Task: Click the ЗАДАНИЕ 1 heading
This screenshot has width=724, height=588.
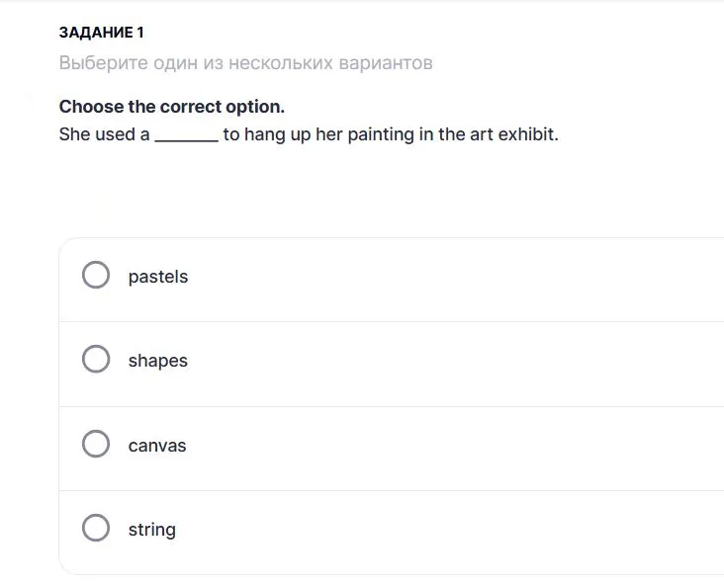Action: [x=101, y=33]
